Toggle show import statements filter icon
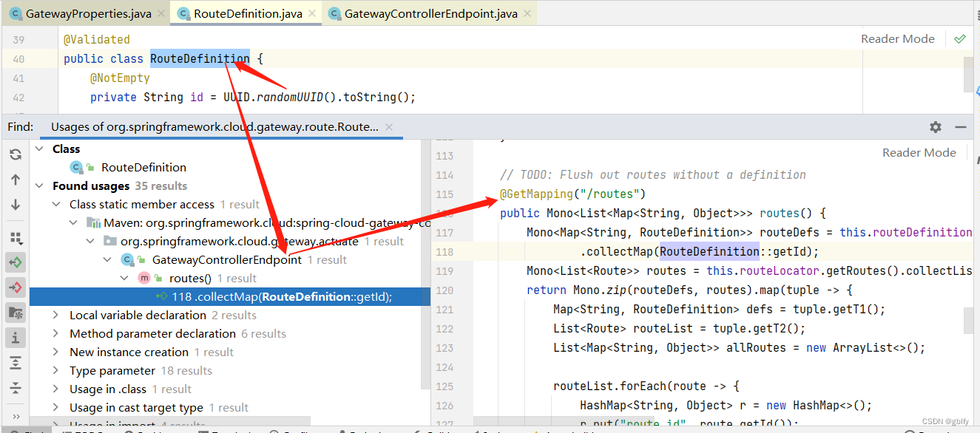The width and height of the screenshot is (980, 433). pyautogui.click(x=15, y=312)
